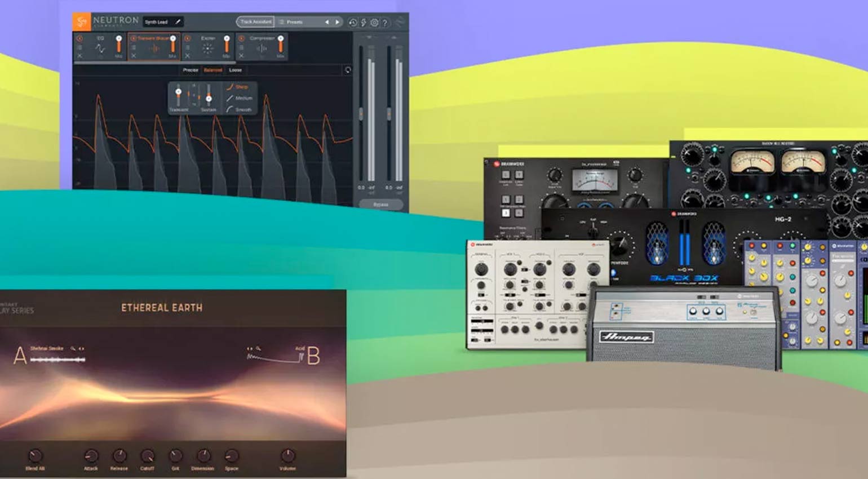Viewport: 868px width, 479px height.
Task: Flip the Low/Flat/High switch on HG-2
Action: click(593, 229)
